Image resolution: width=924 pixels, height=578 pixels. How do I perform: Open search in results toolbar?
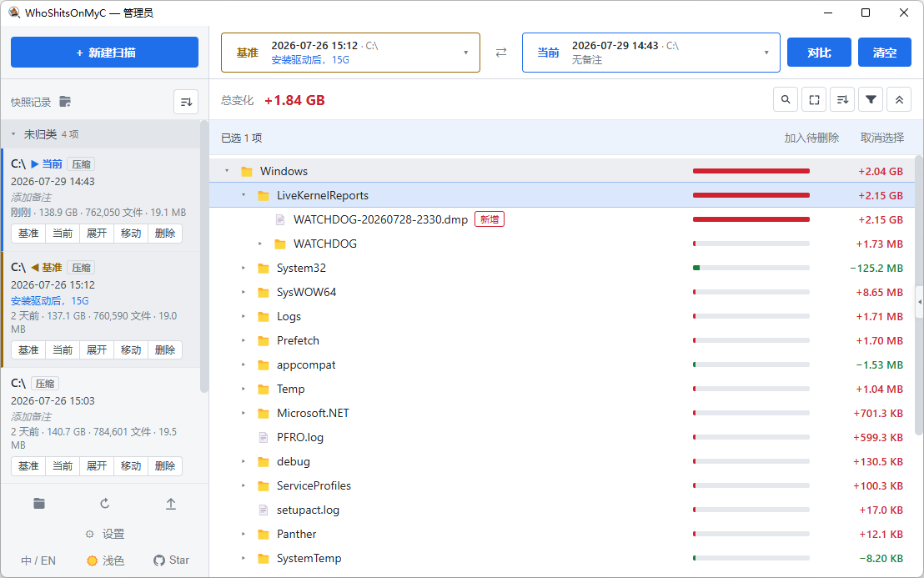tap(786, 99)
